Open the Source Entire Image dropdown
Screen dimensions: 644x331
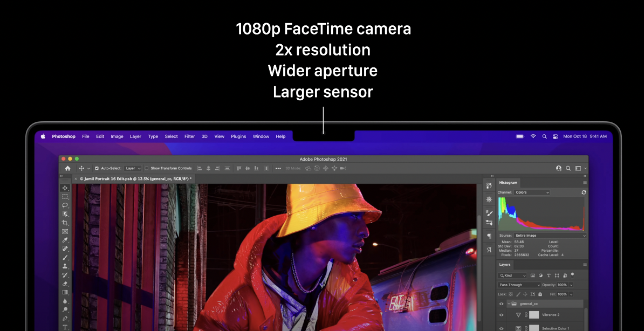pos(550,236)
